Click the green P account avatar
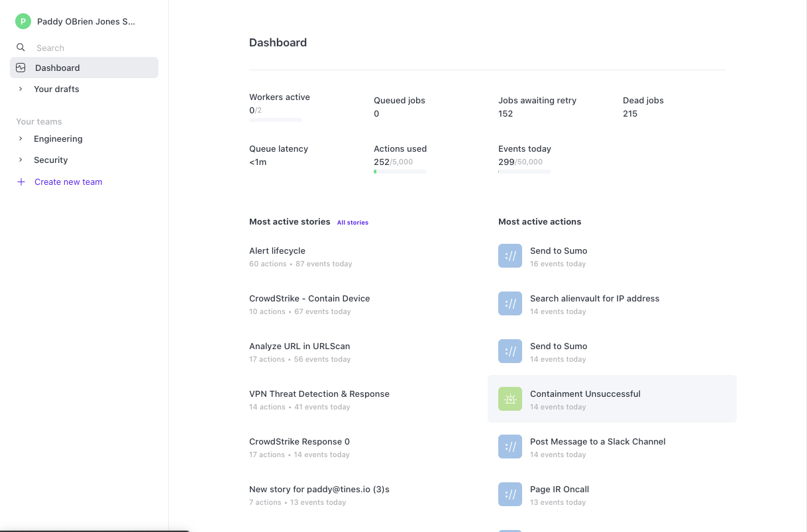 coord(23,21)
